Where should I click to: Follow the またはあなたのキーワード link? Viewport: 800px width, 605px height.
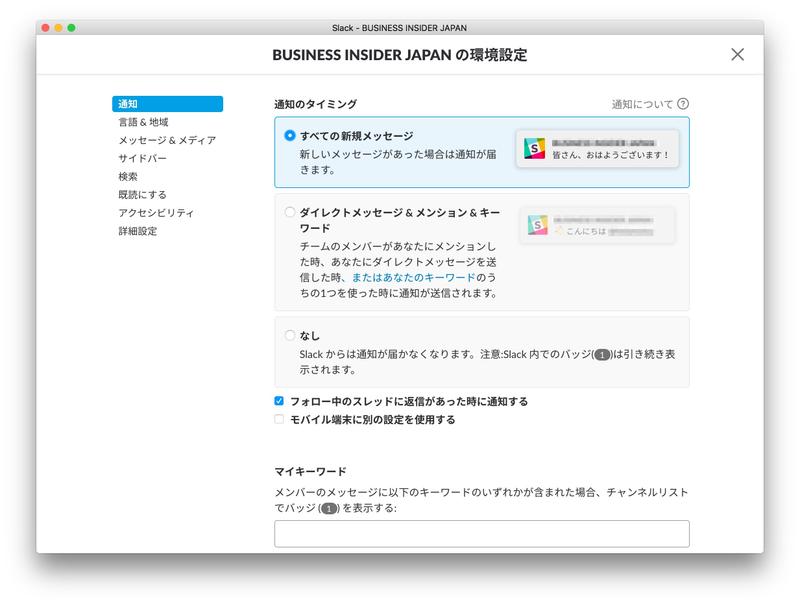[413, 278]
